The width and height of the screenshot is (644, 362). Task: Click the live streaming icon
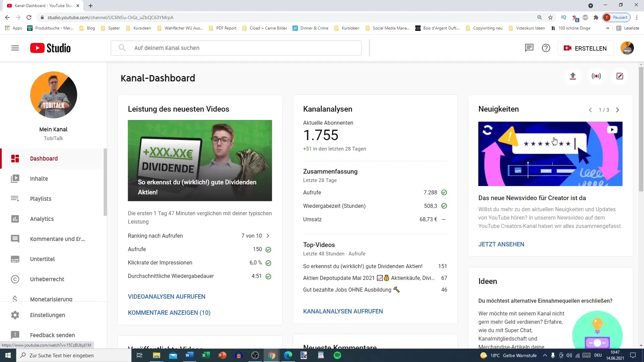596,76
